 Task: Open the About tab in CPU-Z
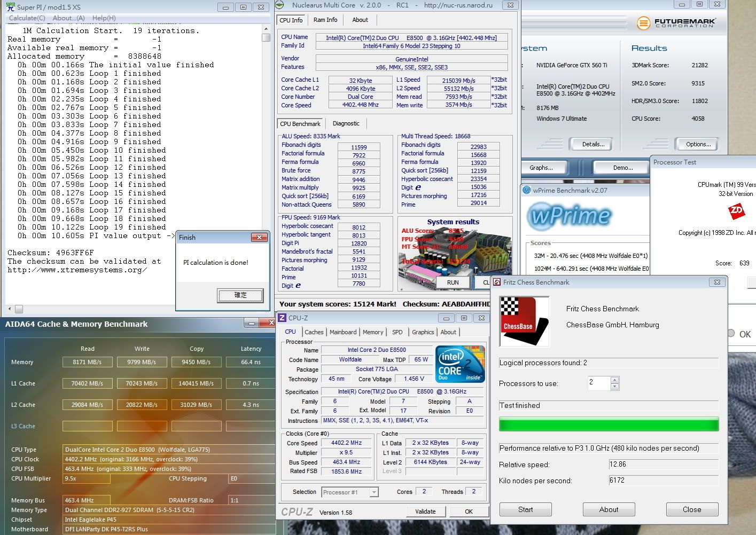448,332
